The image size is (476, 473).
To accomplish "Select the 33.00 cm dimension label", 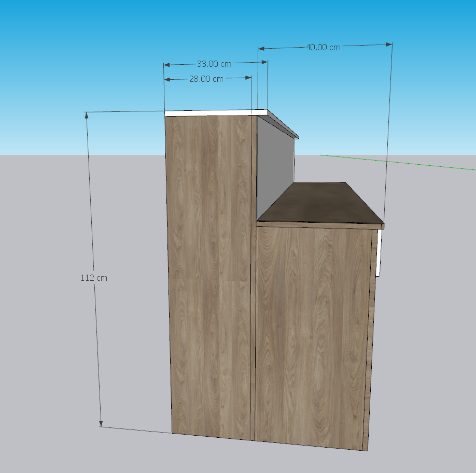I will [214, 64].
